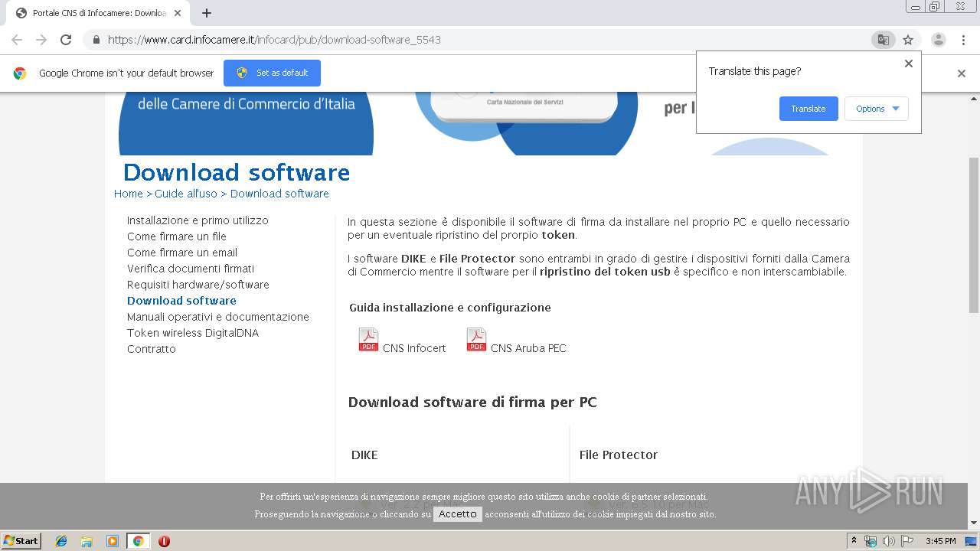This screenshot has width=980, height=551.
Task: Open Manuali operativi e documentazione item
Action: [x=218, y=317]
